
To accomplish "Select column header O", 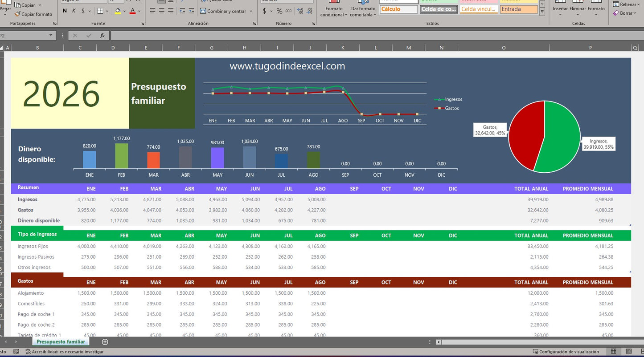I will (504, 48).
